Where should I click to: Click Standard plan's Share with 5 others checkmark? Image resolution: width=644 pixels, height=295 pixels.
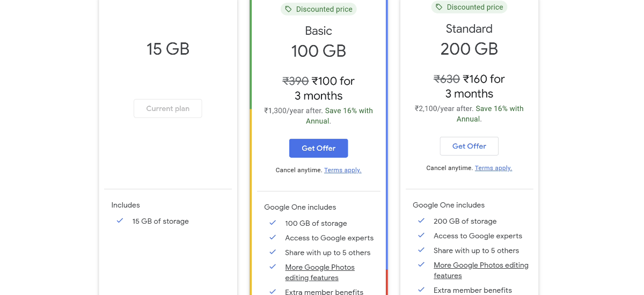(421, 250)
